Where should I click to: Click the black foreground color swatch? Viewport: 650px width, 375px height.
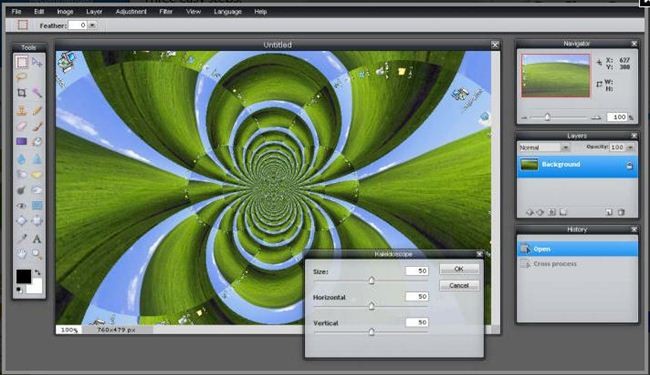[23, 276]
